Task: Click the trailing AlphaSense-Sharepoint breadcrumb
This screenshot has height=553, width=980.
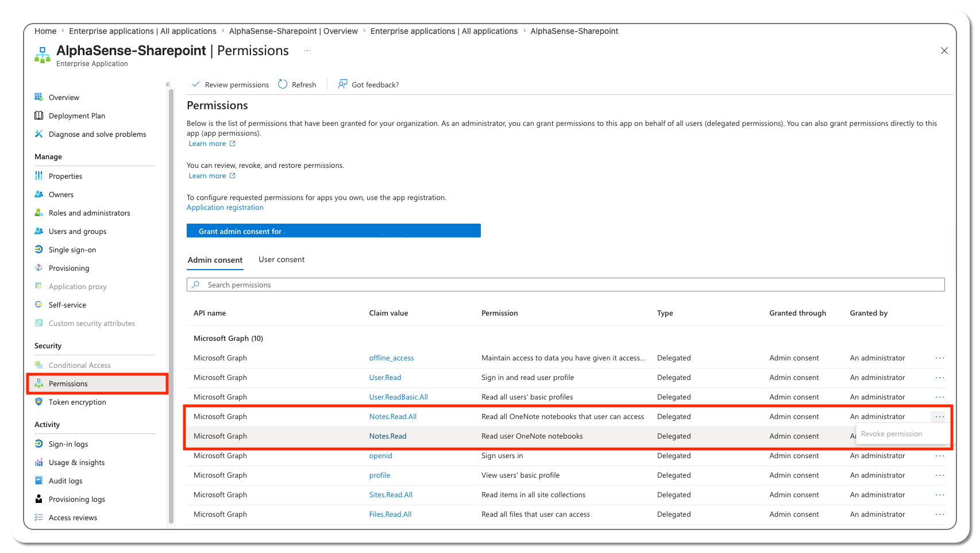Action: click(574, 31)
